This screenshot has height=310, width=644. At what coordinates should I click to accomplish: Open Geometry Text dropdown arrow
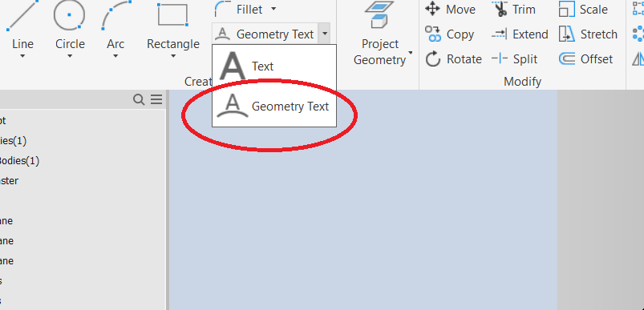325,34
